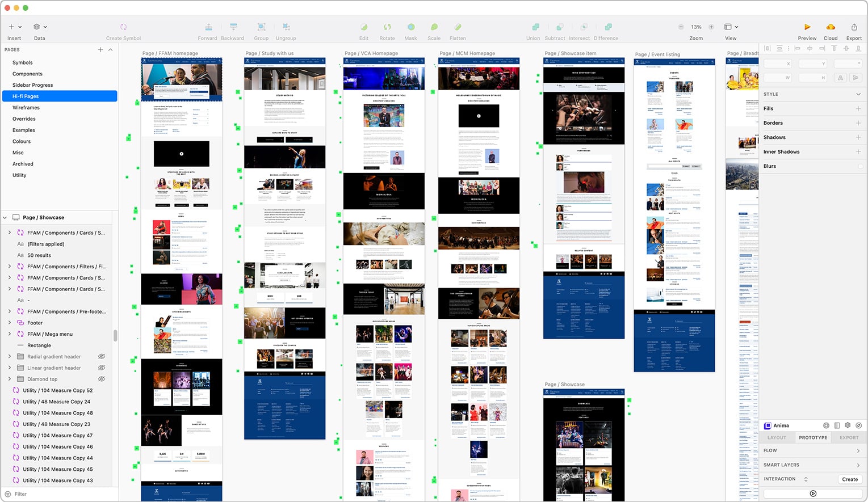Open the Preview play icon
868x502 pixels.
(807, 27)
